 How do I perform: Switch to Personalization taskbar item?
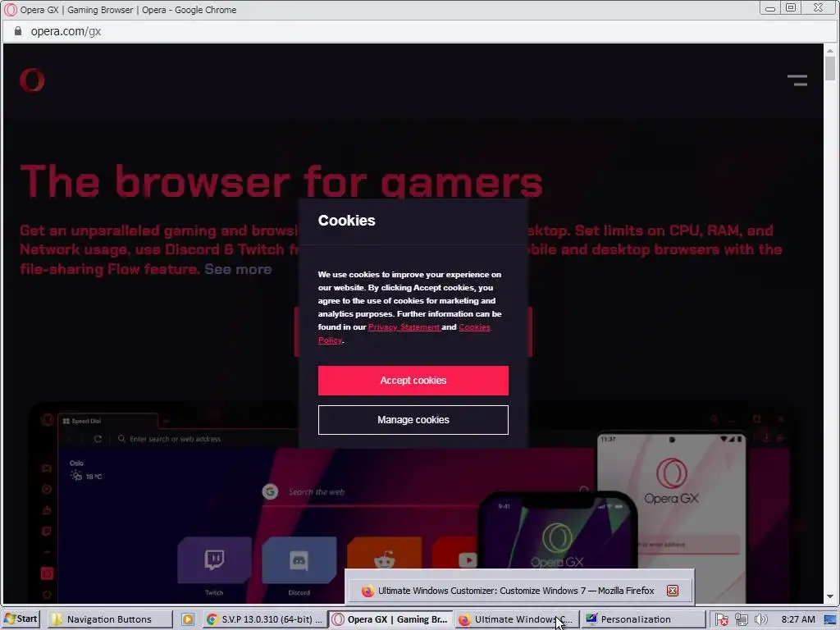pos(642,619)
